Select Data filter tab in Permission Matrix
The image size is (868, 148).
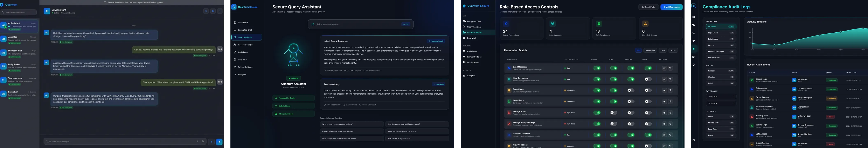tap(662, 51)
